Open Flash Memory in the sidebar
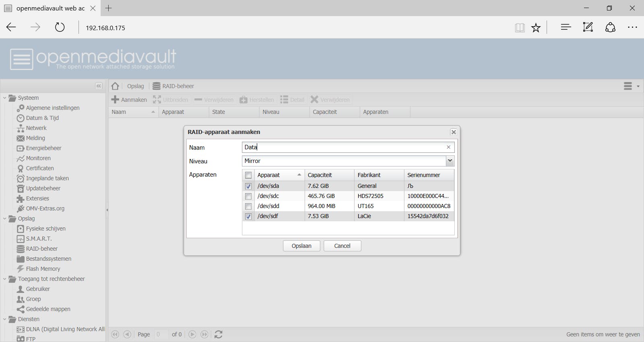The width and height of the screenshot is (644, 342). tap(43, 269)
